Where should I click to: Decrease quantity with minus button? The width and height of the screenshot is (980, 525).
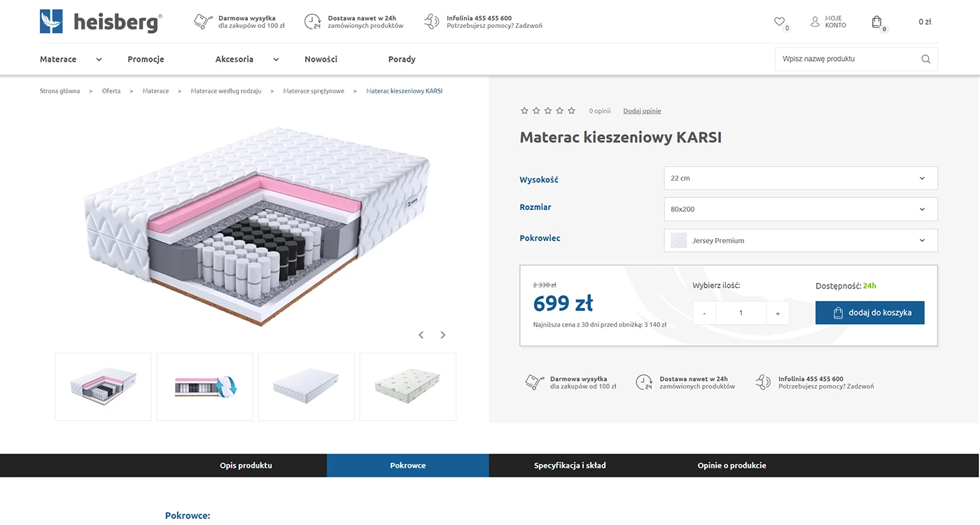(704, 313)
